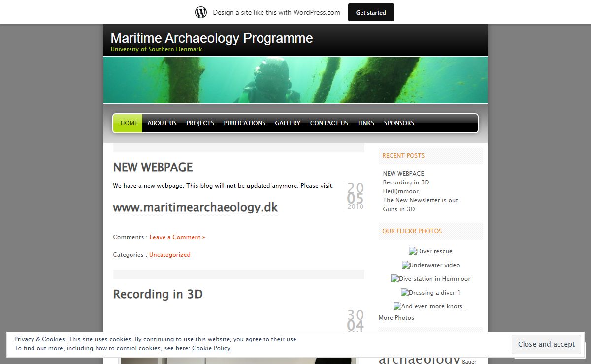The width and height of the screenshot is (591, 364).
Task: Visit www.maritimearchaeology.dk link
Action: coord(196,208)
